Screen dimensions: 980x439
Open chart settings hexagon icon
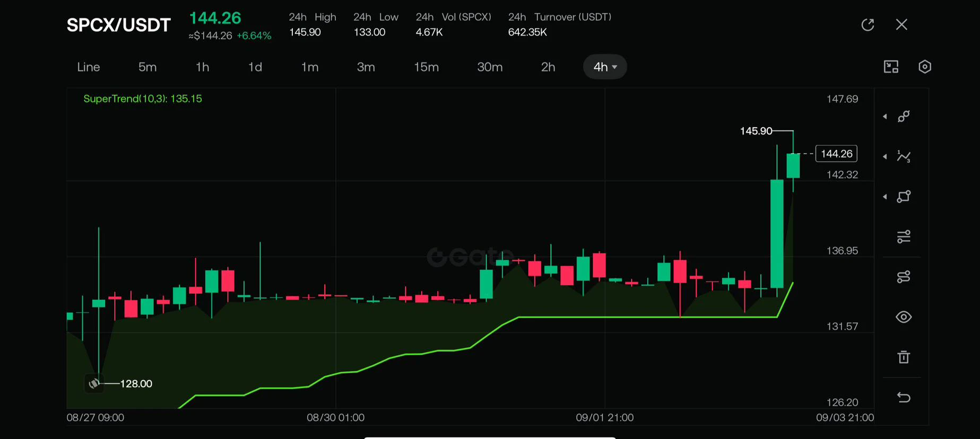click(925, 67)
